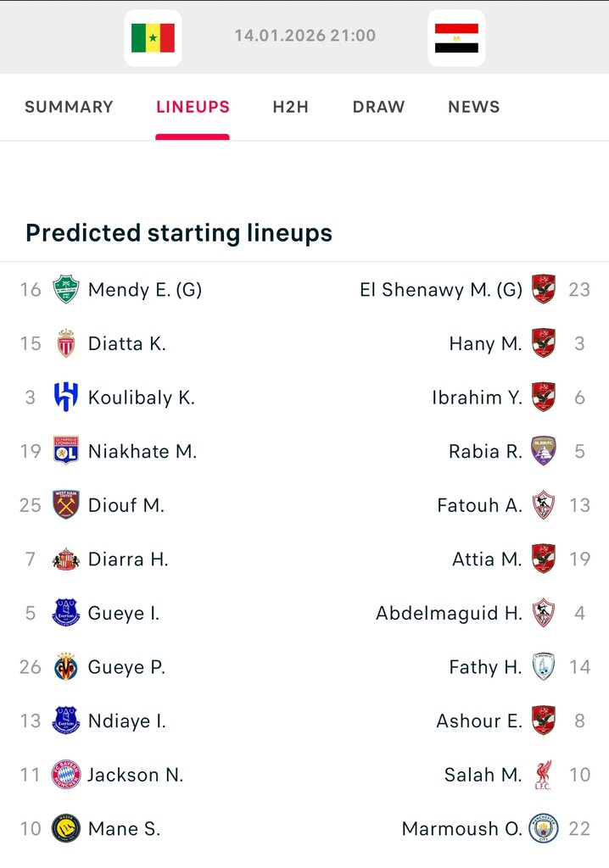The width and height of the screenshot is (609, 868).
Task: Go to the Draw tab
Action: pyautogui.click(x=378, y=107)
